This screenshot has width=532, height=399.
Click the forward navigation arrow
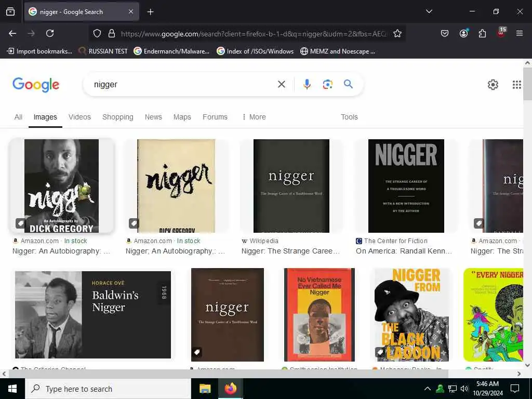(31, 33)
